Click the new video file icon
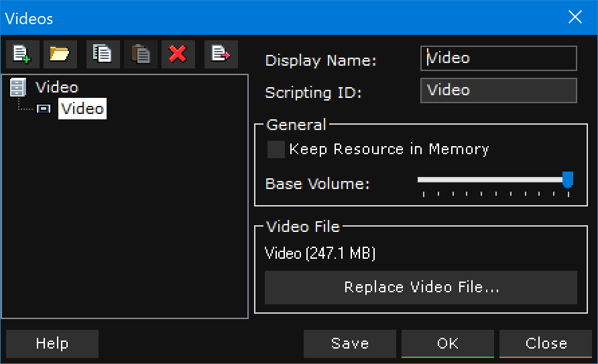 point(22,54)
